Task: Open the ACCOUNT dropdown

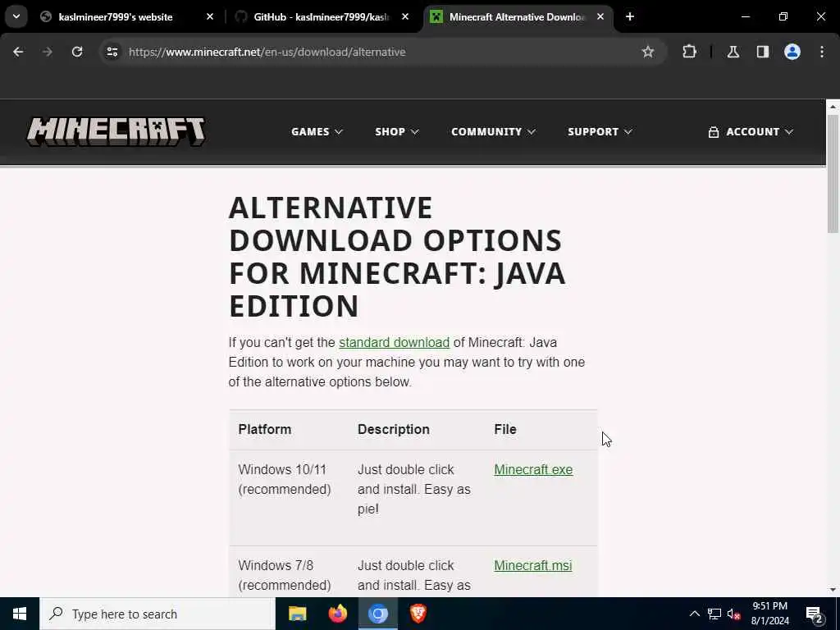Action: (x=750, y=132)
